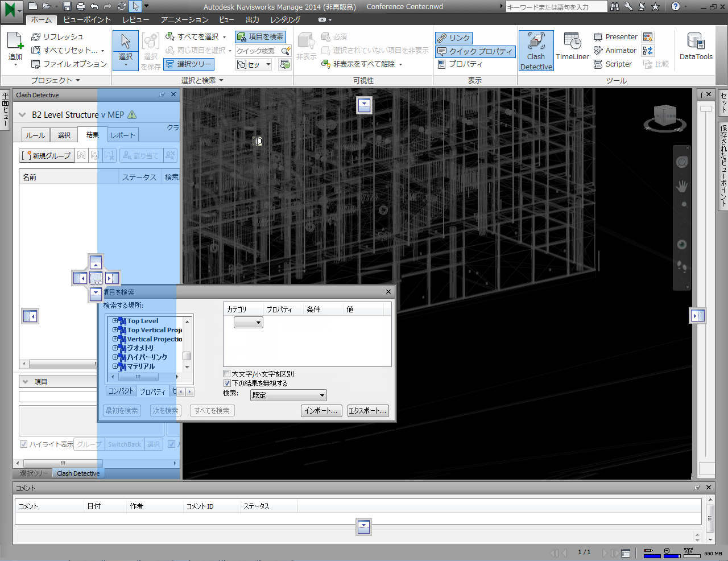Click the quick search magnifier icon
The height and width of the screenshot is (561, 728).
point(286,51)
